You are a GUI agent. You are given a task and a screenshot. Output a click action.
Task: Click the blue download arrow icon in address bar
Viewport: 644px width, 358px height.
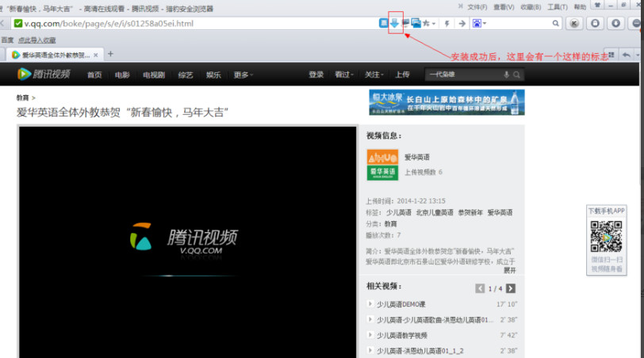394,23
